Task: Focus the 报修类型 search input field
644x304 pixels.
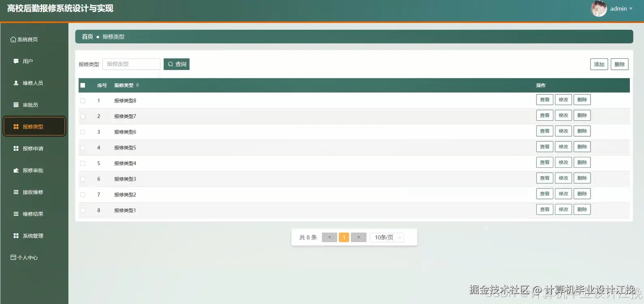Action: [131, 64]
